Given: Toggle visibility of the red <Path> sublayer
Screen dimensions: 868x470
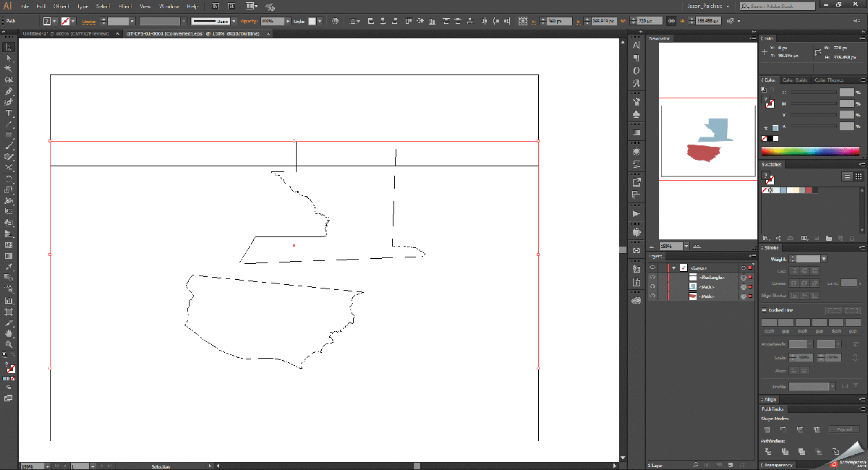Looking at the screenshot, I should [x=652, y=296].
